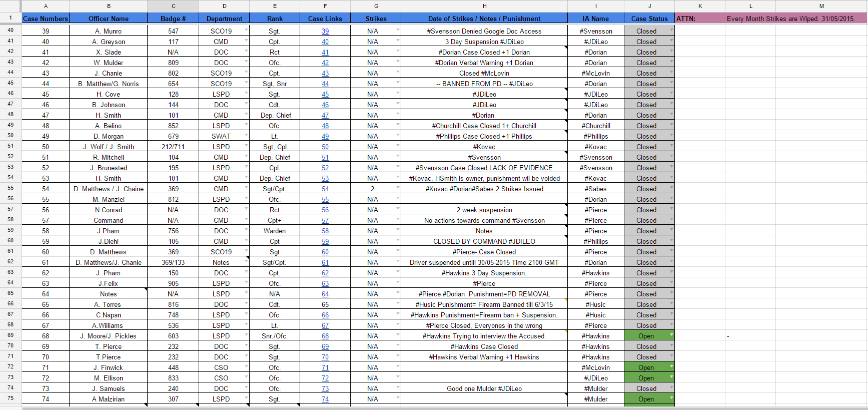Follow case link 61

[x=325, y=262]
